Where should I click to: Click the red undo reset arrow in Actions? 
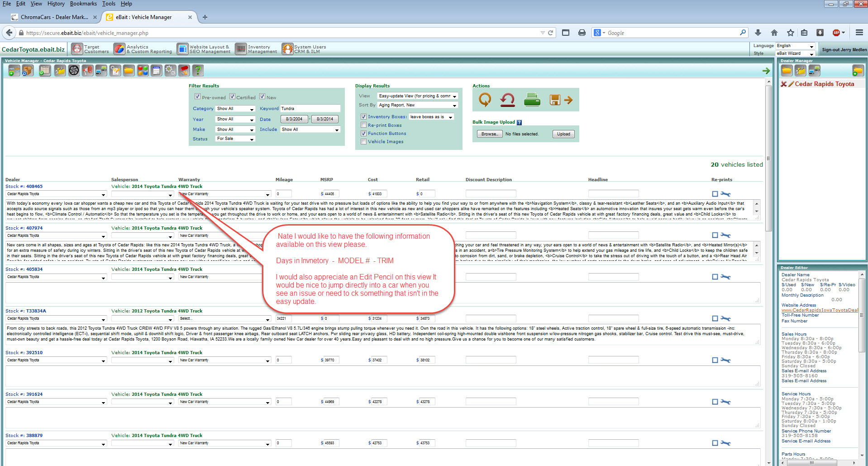(508, 100)
